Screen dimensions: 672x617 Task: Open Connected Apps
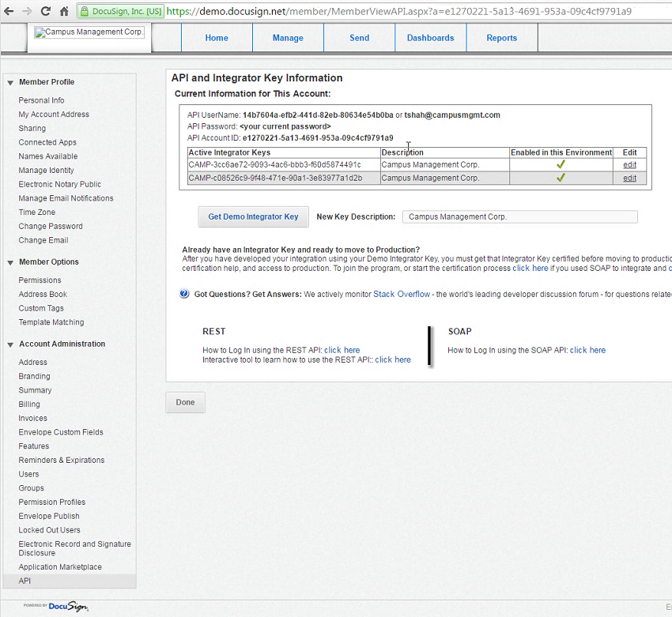(x=47, y=142)
